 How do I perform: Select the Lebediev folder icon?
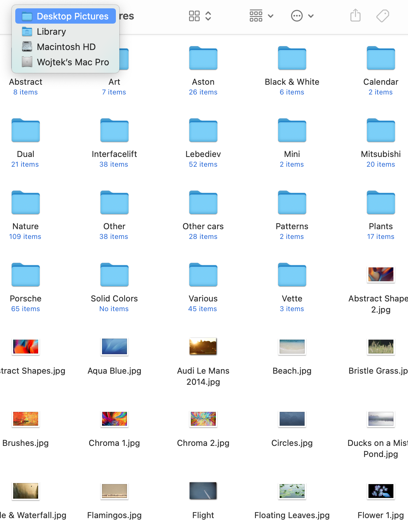[203, 130]
